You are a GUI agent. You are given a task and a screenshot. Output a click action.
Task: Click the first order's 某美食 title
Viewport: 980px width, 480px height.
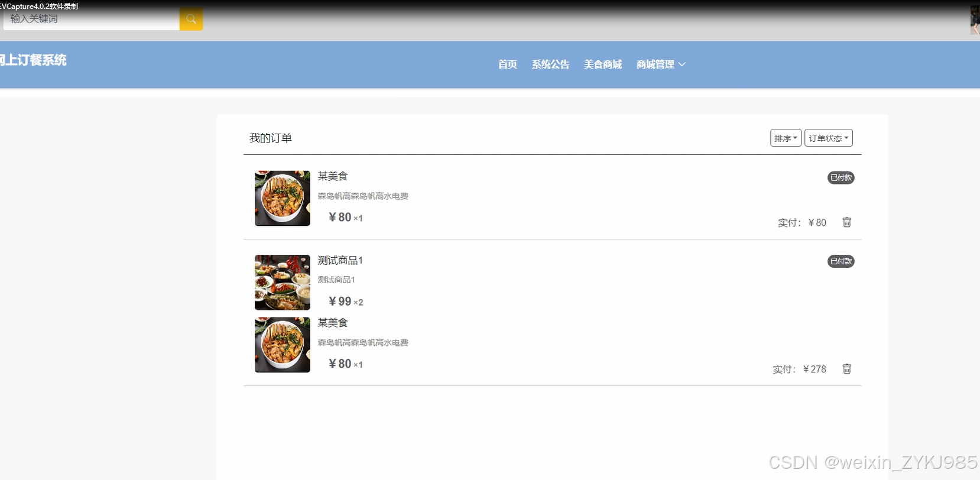[333, 176]
